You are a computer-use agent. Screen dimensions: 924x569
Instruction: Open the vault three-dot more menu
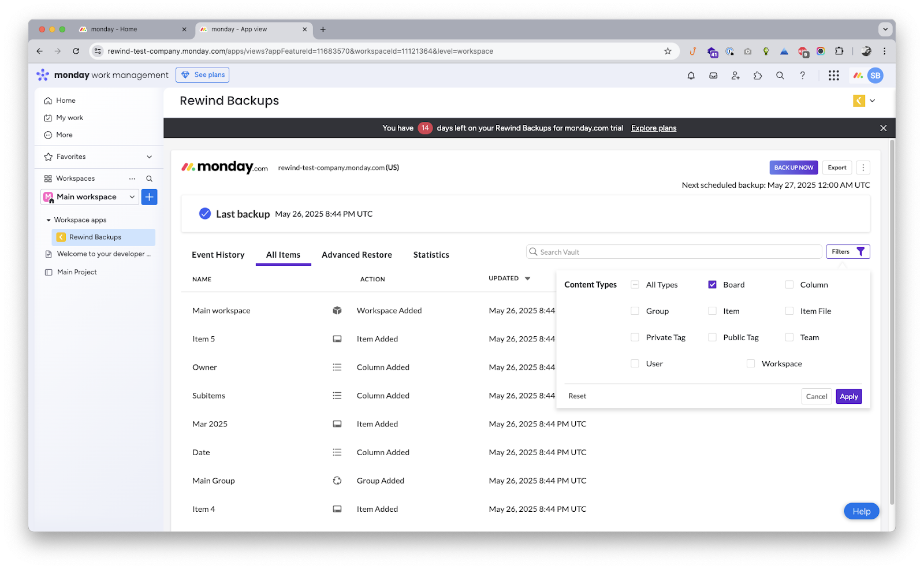863,168
